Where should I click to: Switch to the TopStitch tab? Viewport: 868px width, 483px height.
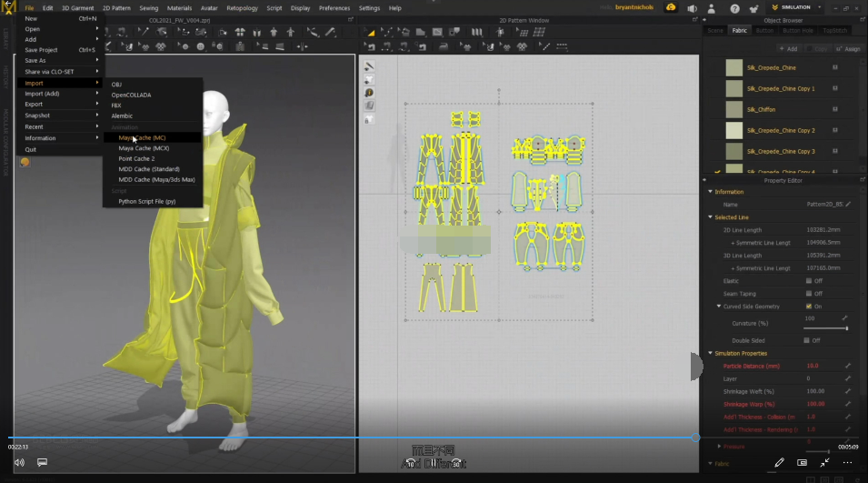pyautogui.click(x=834, y=31)
